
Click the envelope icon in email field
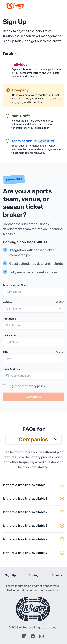tap(7, 375)
